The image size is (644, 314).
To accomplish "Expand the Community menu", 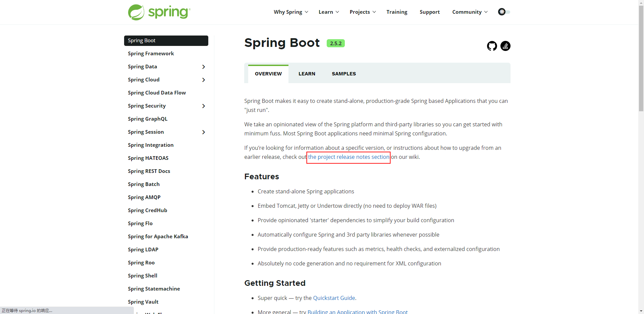I will [x=470, y=12].
